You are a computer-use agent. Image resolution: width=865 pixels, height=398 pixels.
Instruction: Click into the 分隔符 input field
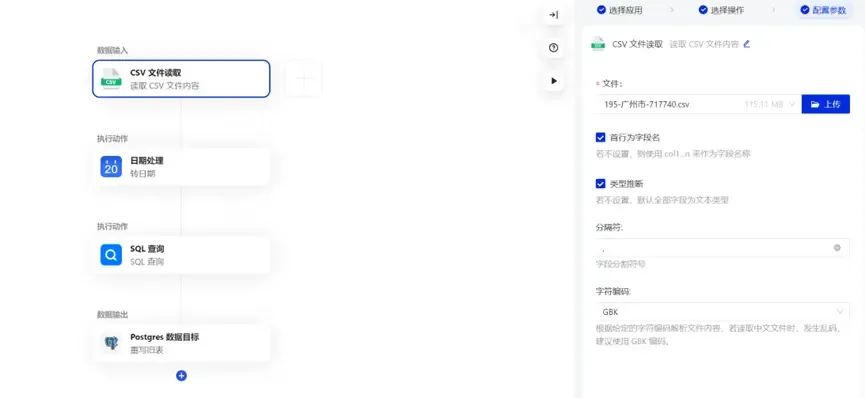tap(723, 248)
